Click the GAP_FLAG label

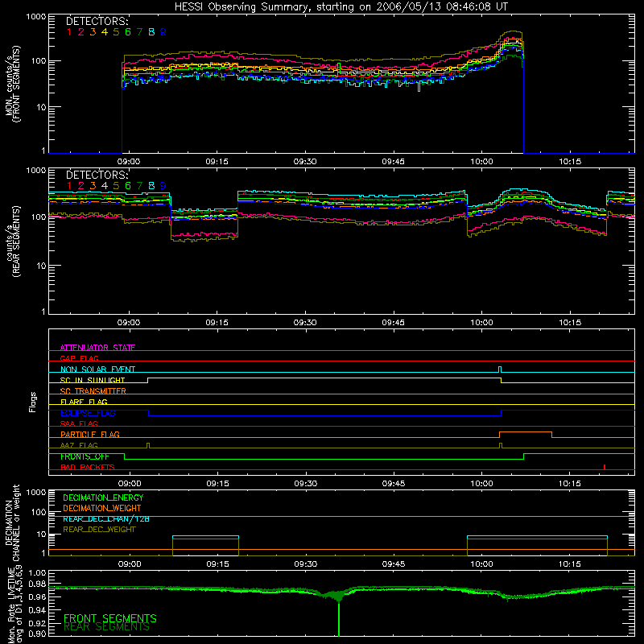79,358
